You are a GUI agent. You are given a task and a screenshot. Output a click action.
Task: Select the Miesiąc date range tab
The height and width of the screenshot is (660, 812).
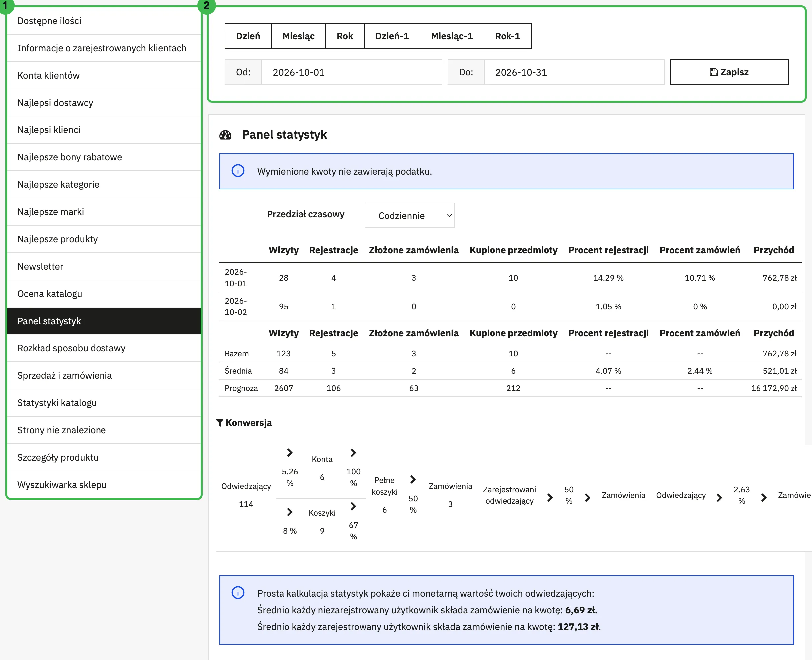pos(299,36)
